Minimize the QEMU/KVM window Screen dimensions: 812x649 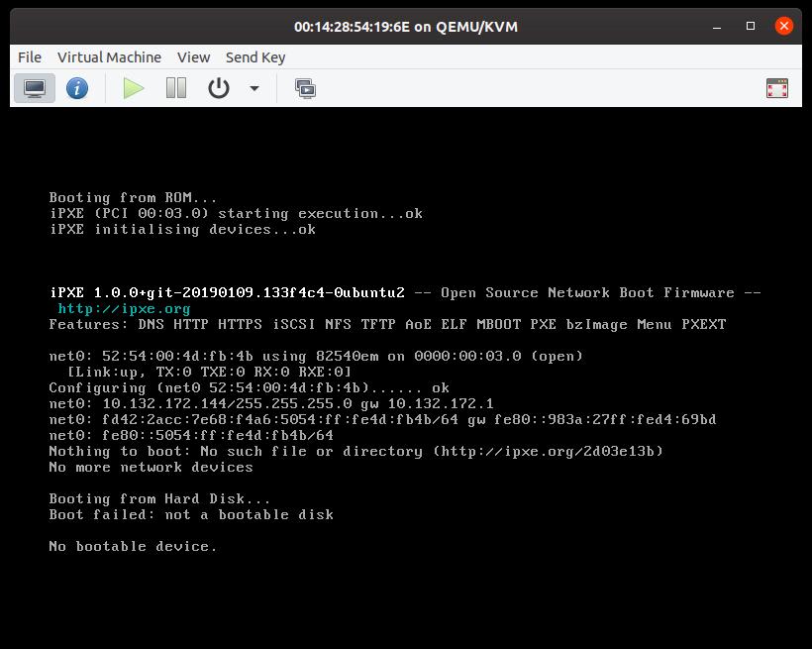coord(717,27)
